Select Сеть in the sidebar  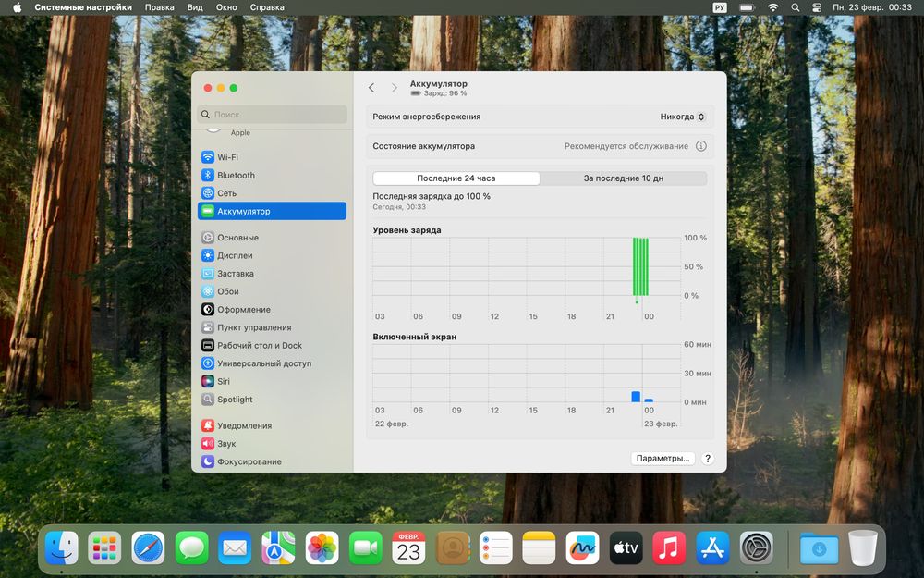tap(272, 193)
